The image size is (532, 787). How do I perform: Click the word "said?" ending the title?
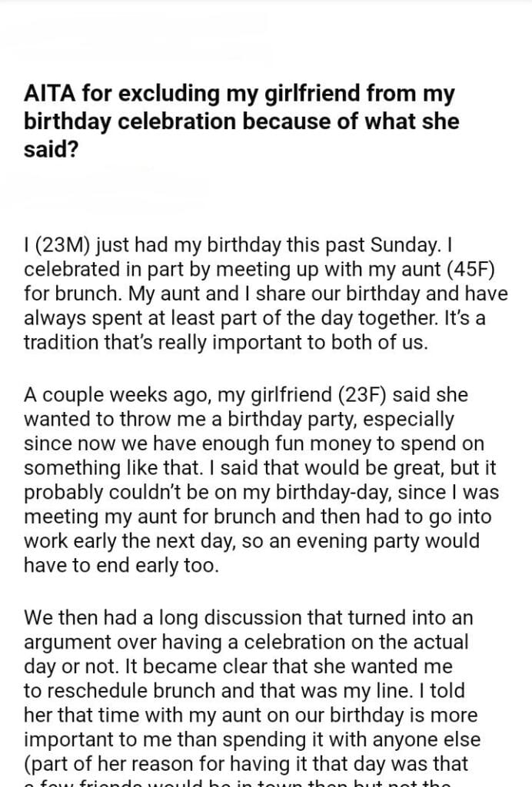(52, 148)
